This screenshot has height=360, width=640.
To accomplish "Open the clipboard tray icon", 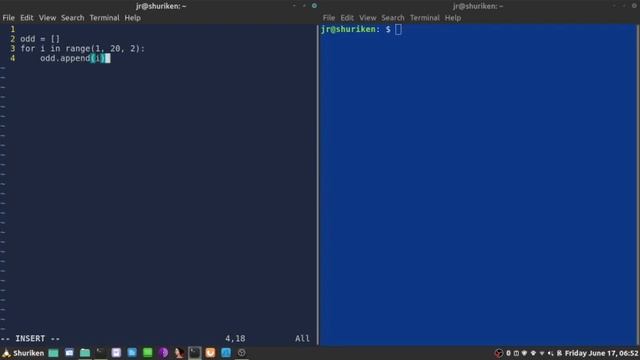I will [516, 353].
